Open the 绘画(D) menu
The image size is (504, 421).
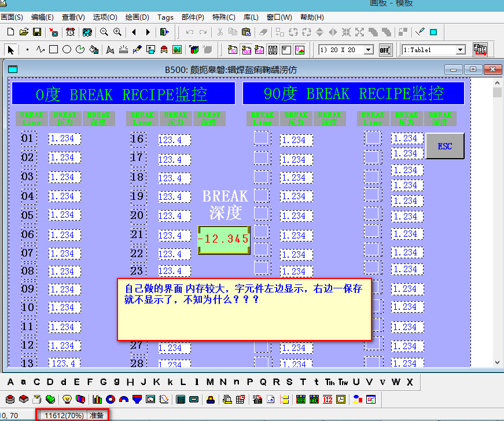(x=137, y=17)
